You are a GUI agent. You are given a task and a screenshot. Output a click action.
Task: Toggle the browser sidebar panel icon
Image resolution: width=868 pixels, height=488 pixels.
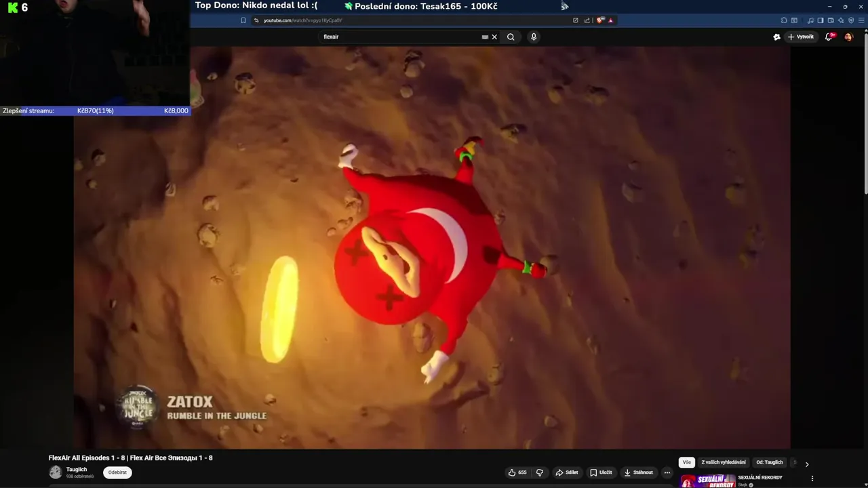pyautogui.click(x=821, y=20)
